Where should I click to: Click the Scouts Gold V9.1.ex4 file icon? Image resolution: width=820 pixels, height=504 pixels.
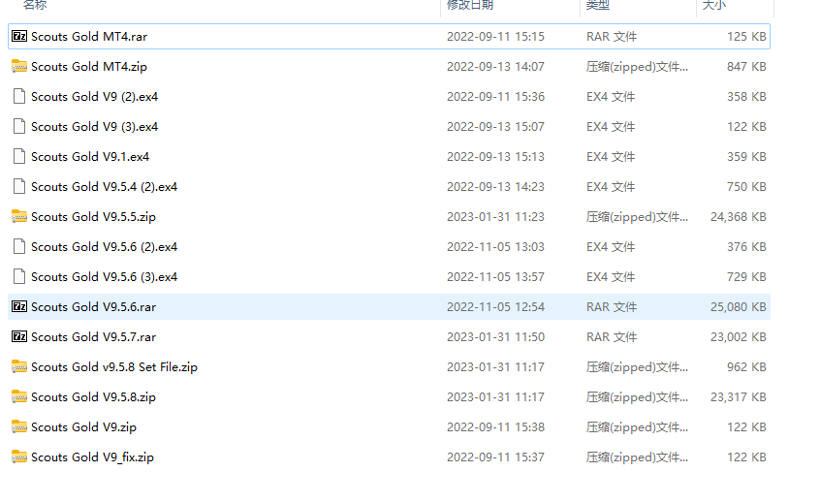[x=19, y=156]
